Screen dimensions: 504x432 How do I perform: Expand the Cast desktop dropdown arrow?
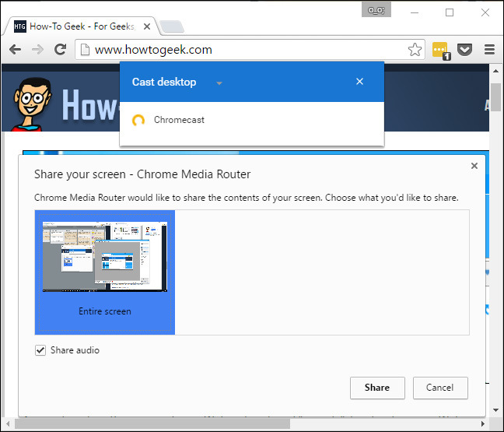coord(219,83)
